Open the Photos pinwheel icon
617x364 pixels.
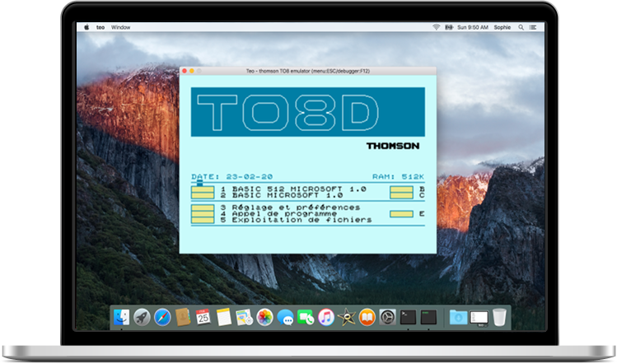click(x=264, y=317)
